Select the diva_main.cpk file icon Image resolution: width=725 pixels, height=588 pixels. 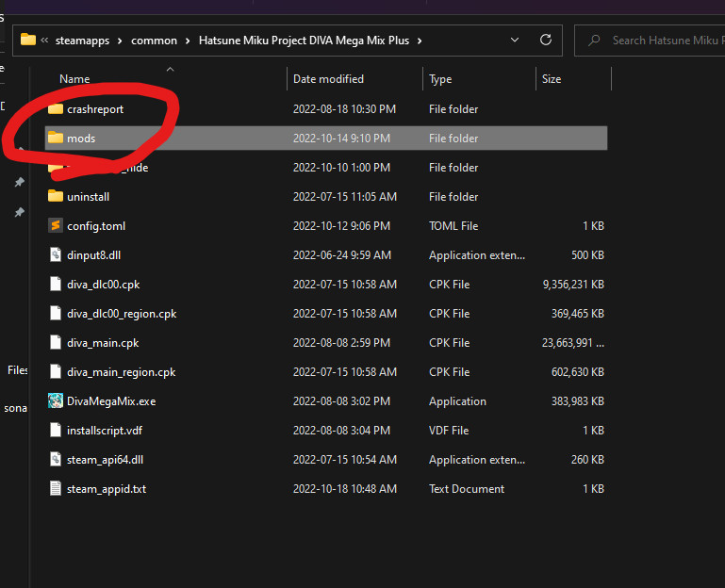pyautogui.click(x=56, y=343)
